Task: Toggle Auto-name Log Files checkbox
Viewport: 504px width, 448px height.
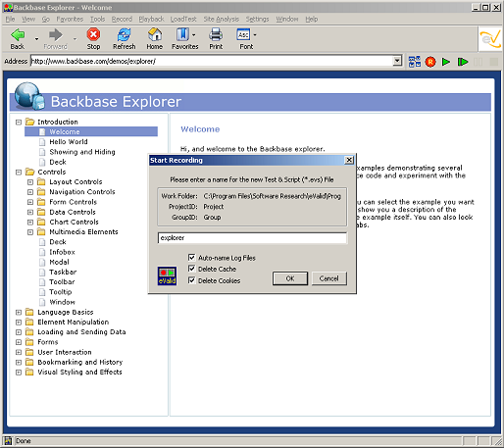Action: [x=192, y=258]
